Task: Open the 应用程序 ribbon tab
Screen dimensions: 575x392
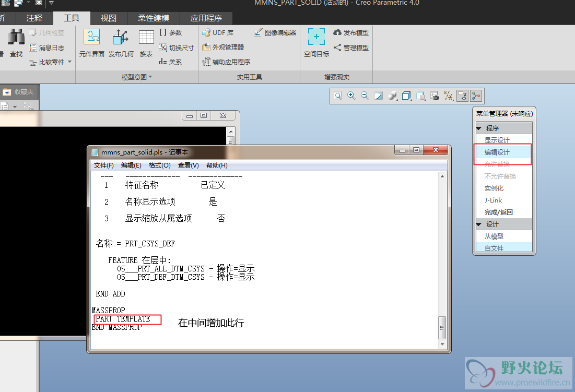Action: coord(206,18)
